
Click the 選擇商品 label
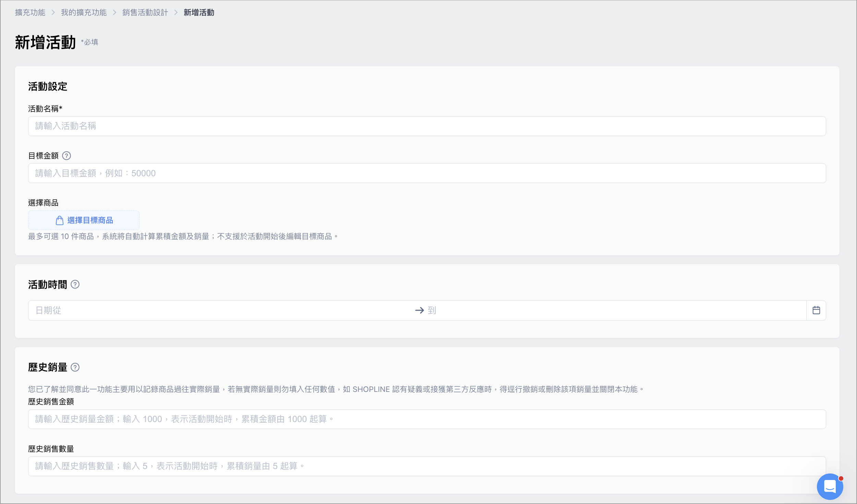point(43,203)
